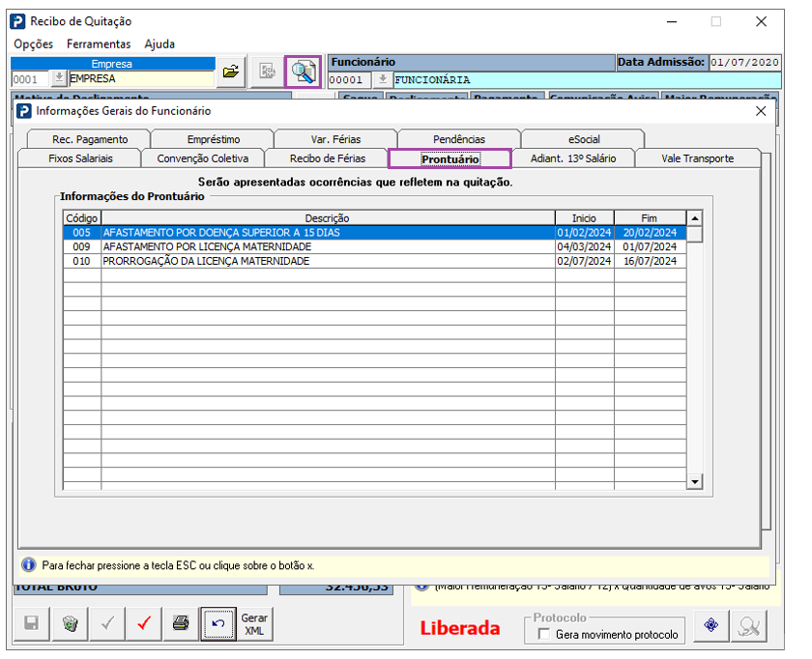Click the scroll-down arrow of the Prontuário table

tap(694, 482)
